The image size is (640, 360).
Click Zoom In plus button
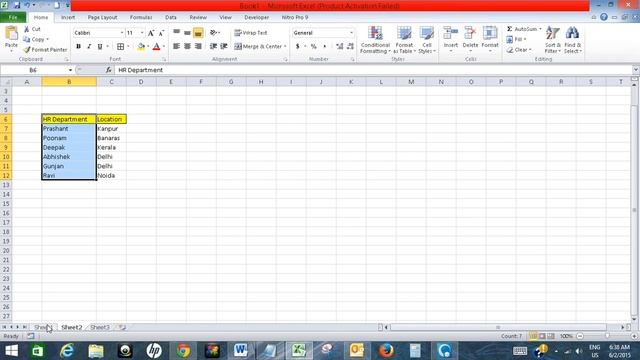tap(634, 336)
